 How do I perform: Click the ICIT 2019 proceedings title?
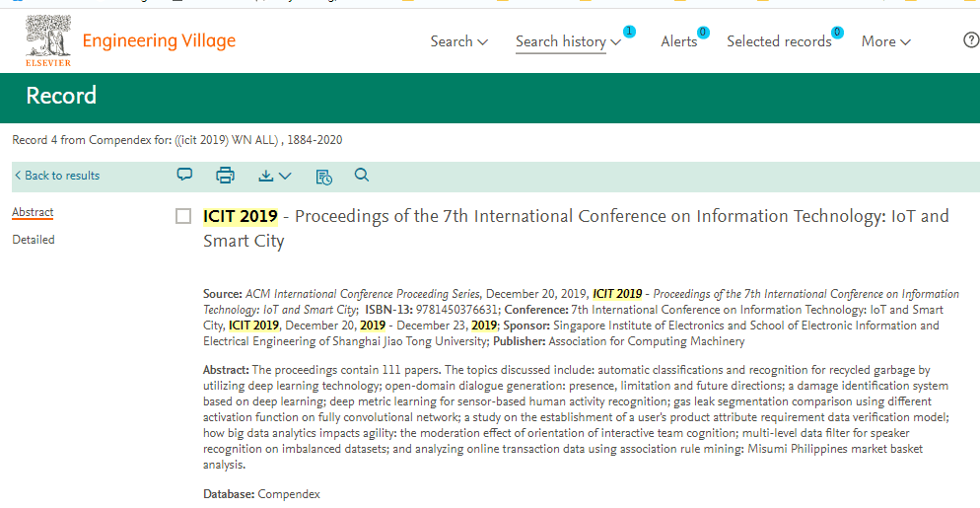click(x=576, y=228)
